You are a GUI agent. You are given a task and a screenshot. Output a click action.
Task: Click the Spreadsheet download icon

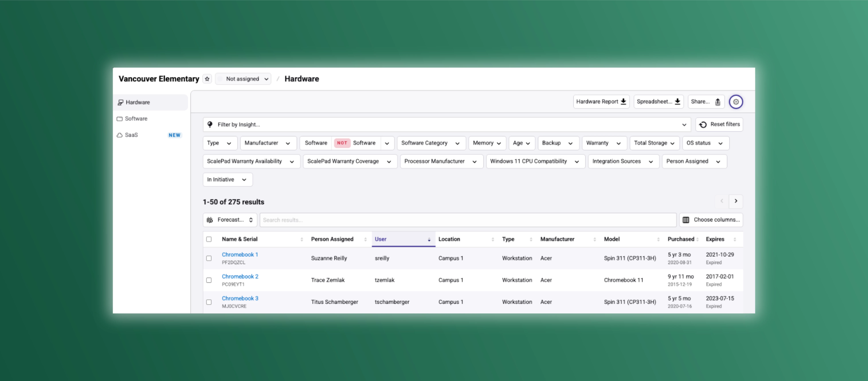coord(677,101)
